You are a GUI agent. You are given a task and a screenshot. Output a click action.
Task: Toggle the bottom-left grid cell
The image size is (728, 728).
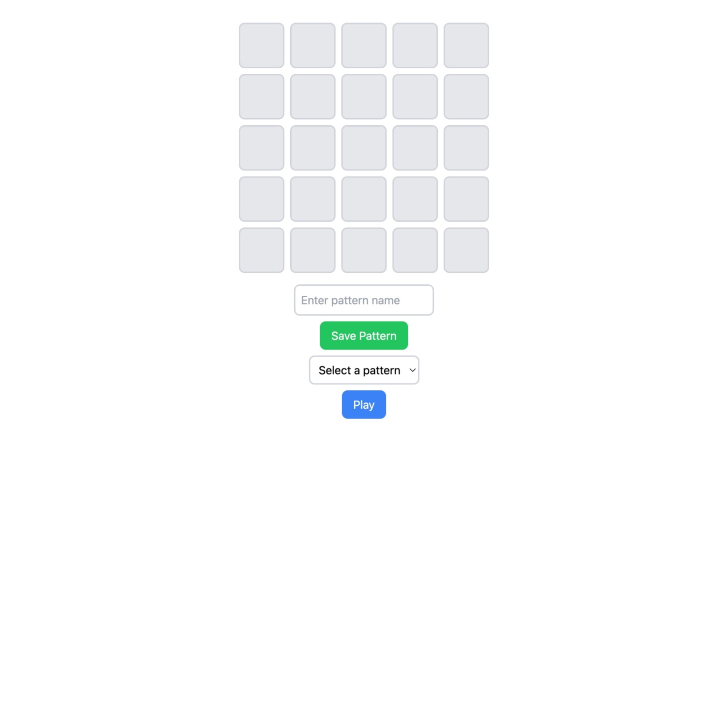[x=261, y=250]
